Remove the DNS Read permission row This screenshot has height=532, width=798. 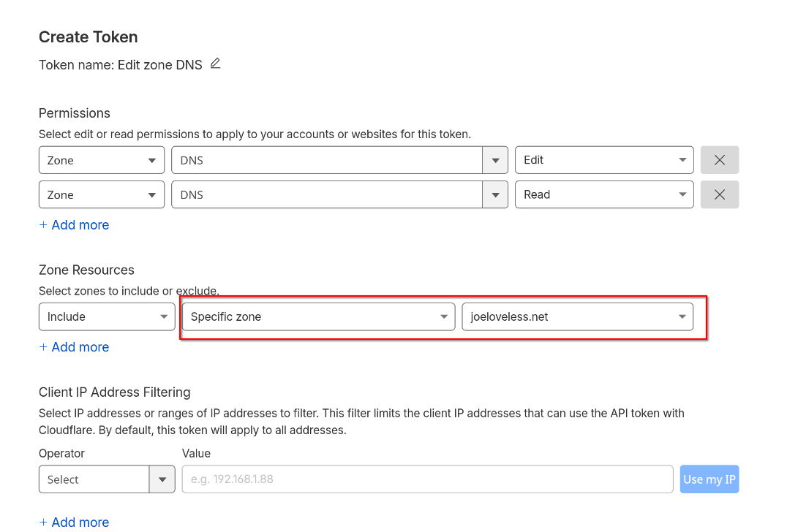(x=719, y=195)
